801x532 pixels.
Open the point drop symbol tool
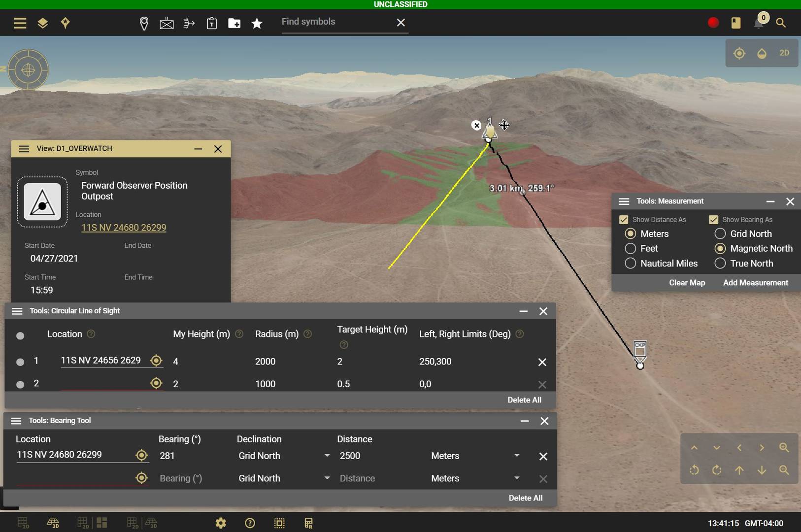143,23
